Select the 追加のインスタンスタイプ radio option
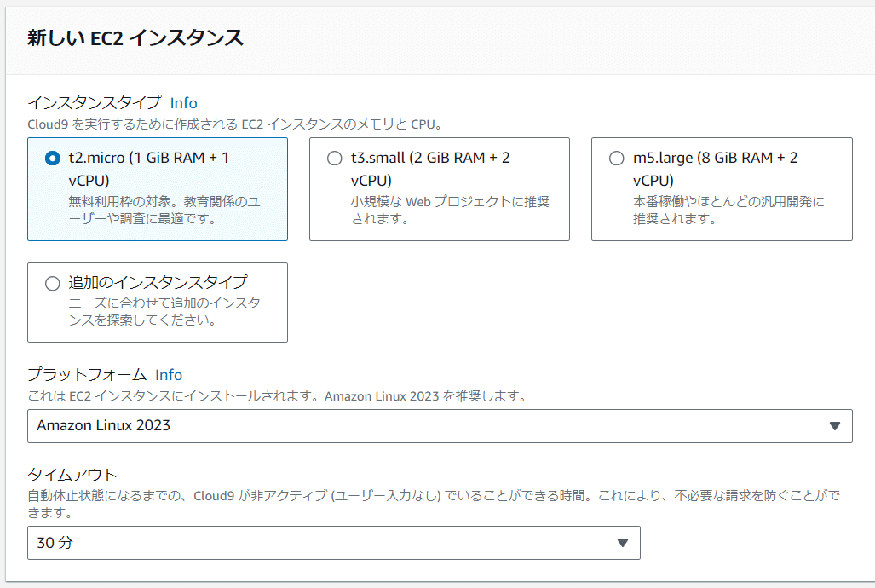The height and width of the screenshot is (588, 875). (53, 284)
